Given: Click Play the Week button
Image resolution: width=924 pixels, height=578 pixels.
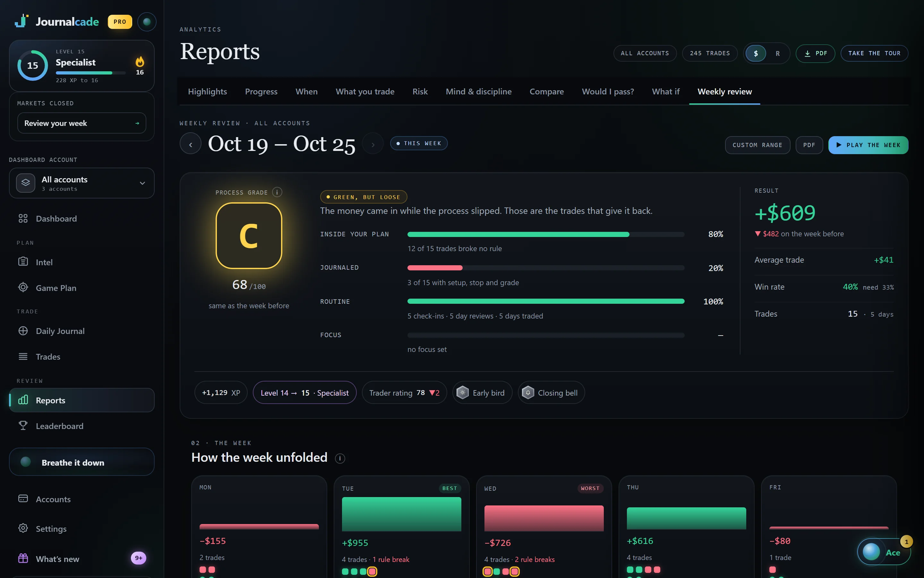Looking at the screenshot, I should 868,145.
